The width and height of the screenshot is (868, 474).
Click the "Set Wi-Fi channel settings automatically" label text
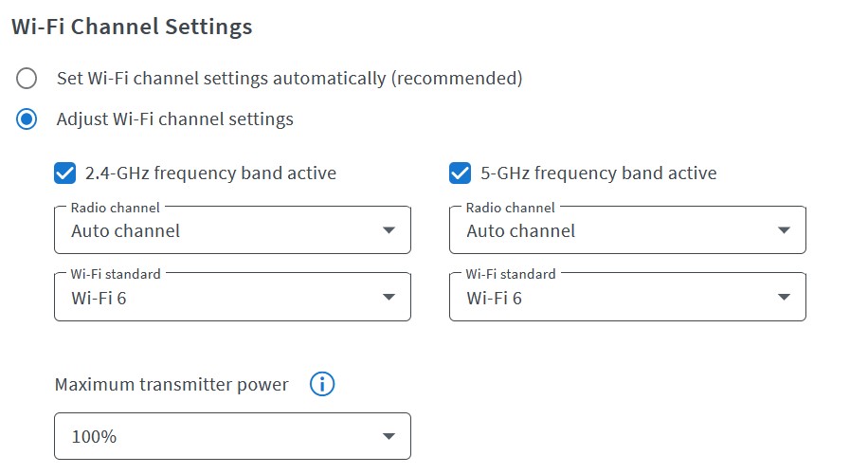[x=289, y=78]
